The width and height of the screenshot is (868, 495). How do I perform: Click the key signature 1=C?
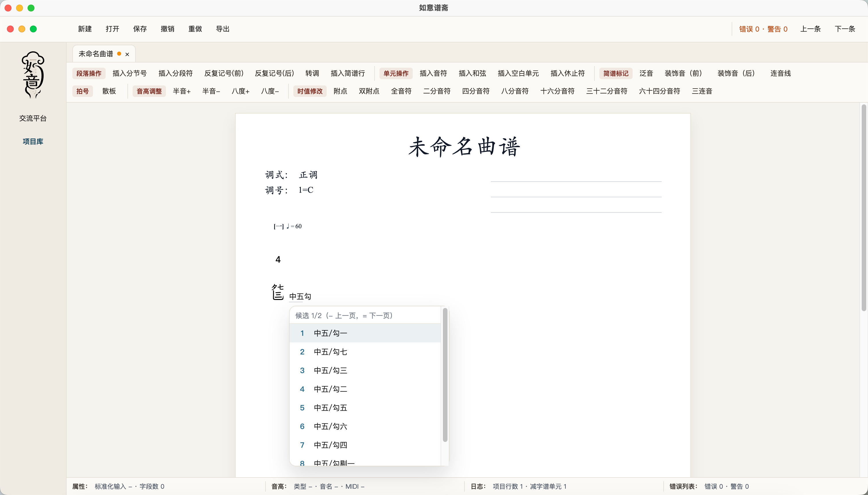pyautogui.click(x=306, y=190)
